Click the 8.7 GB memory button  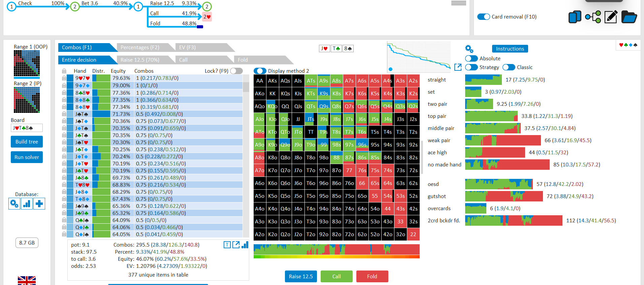[27, 243]
